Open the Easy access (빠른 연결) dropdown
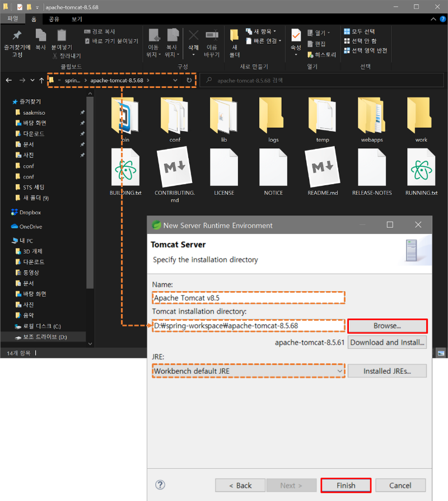 [x=264, y=41]
